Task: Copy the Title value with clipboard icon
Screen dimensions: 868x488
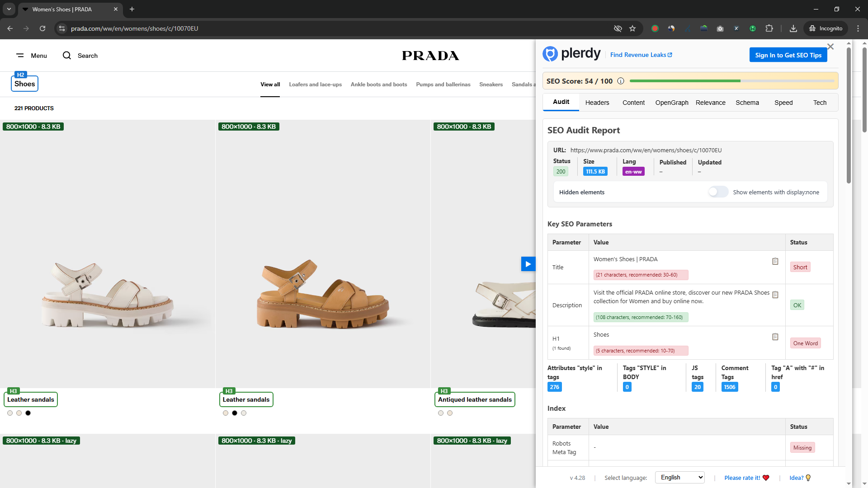Action: click(775, 262)
